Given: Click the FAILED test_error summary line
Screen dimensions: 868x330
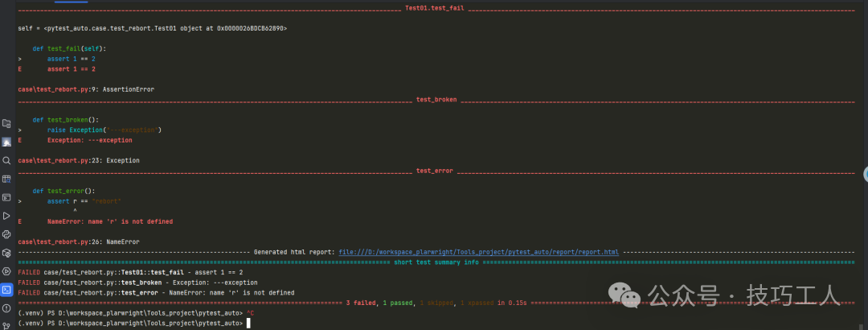Looking at the screenshot, I should pos(156,292).
